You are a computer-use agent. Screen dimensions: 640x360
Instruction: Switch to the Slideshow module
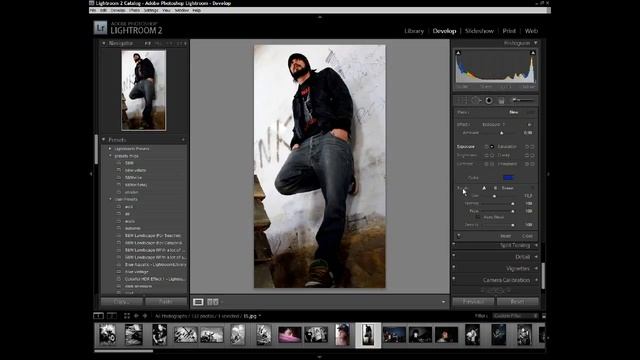point(479,31)
